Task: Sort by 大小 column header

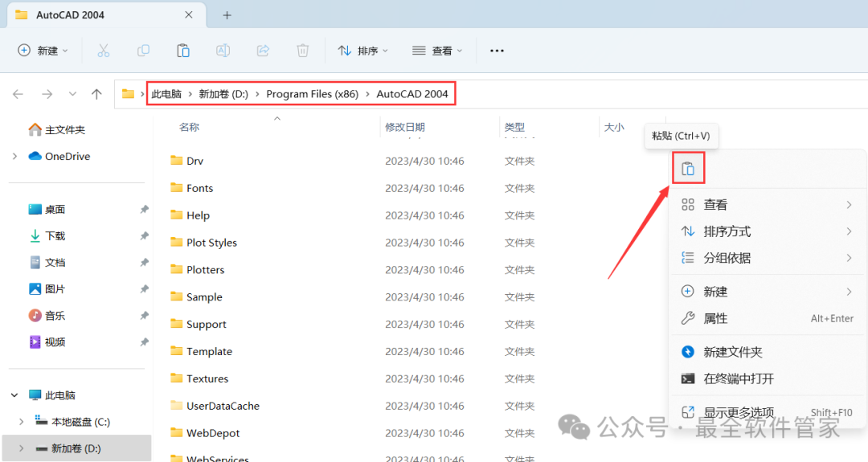Action: (614, 127)
